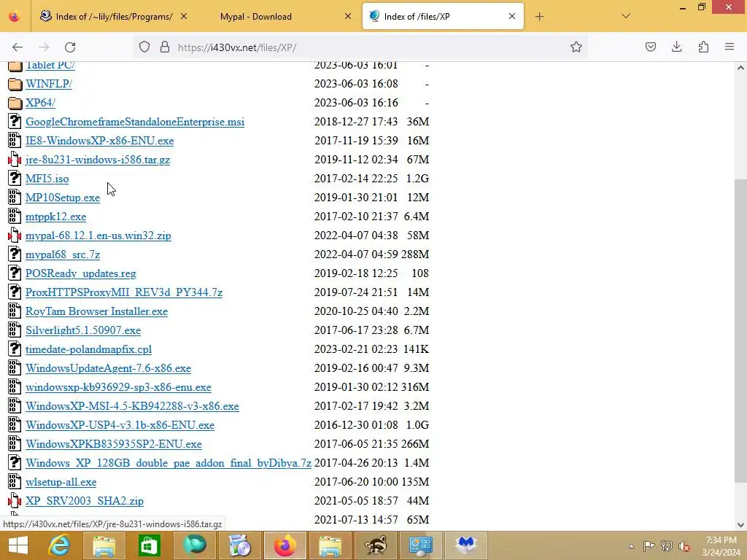This screenshot has height=560, width=747.
Task: Click binary icon beside MP10Setup.exe
Action: 15,197
